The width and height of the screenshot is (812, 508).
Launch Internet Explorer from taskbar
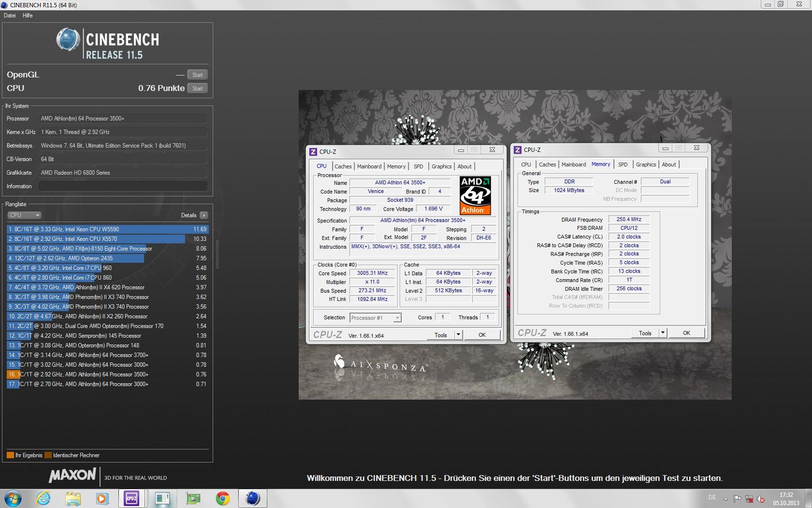click(x=43, y=498)
